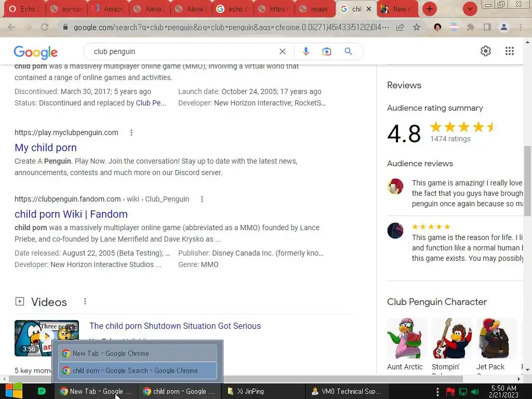Start voice search with the microphone icon
This screenshot has height=399, width=532.
pos(305,51)
